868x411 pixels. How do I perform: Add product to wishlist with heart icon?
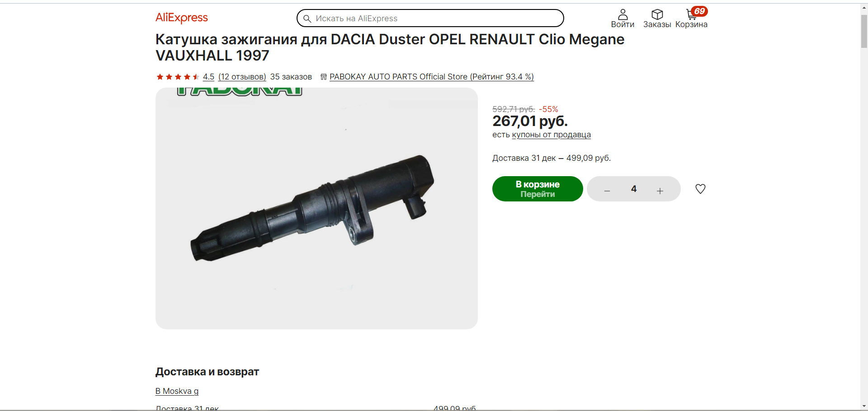tap(700, 189)
